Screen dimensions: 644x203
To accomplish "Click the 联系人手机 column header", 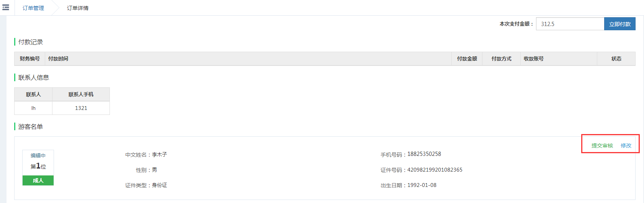I will [x=81, y=94].
